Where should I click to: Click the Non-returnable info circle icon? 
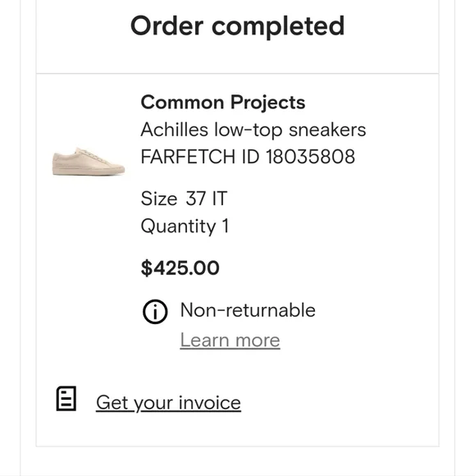[x=155, y=312]
